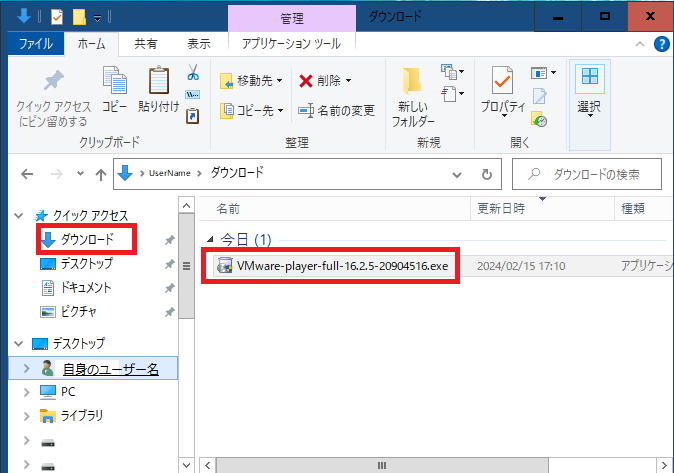This screenshot has width=674, height=473.
Task: Minimize the ribbon with the chevron
Action: tap(640, 44)
